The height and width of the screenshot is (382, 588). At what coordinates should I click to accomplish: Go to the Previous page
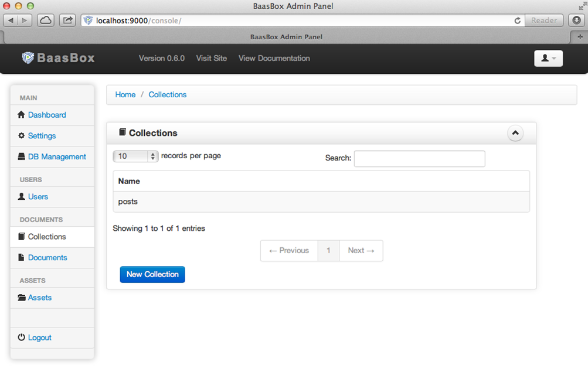point(289,251)
